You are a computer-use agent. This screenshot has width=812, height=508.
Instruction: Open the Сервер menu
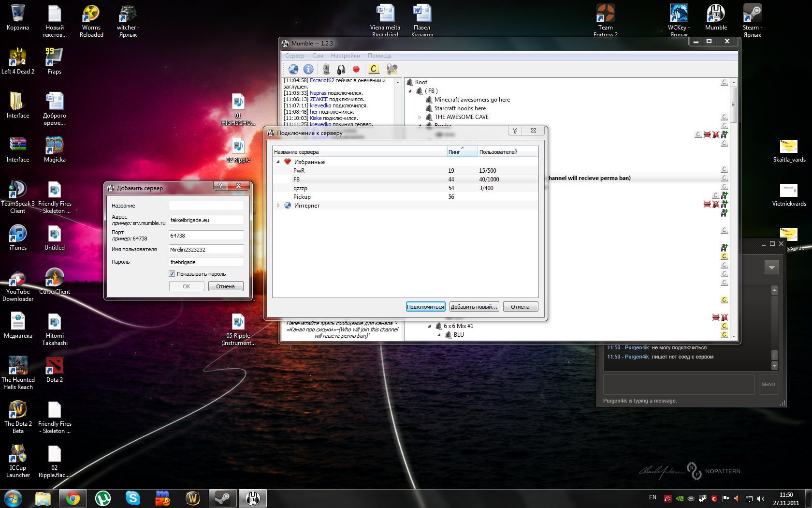[x=294, y=56]
